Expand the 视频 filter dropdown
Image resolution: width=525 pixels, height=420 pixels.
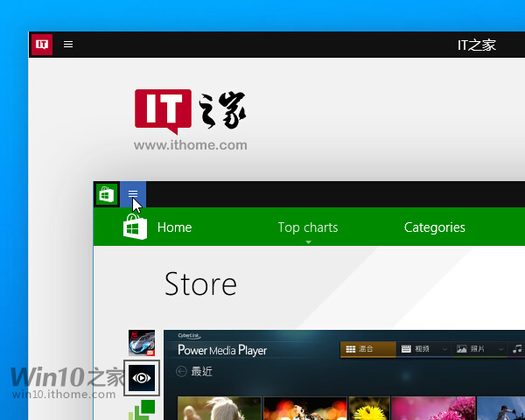444,349
